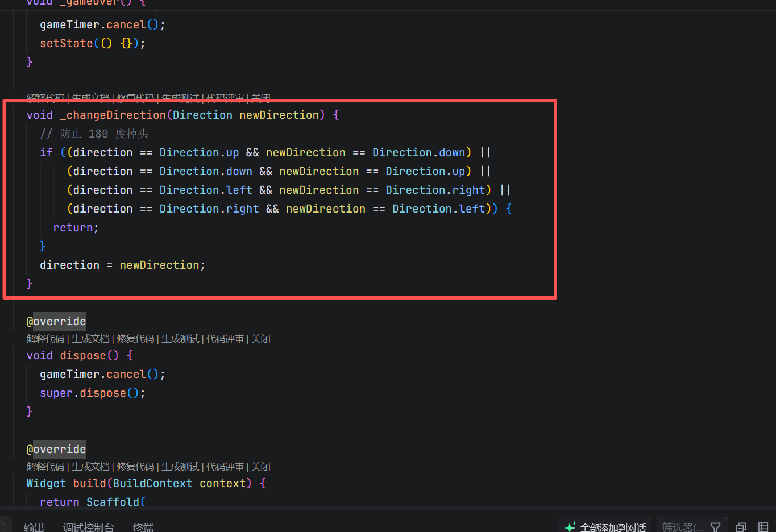Click the Widget return type of build

click(x=46, y=483)
